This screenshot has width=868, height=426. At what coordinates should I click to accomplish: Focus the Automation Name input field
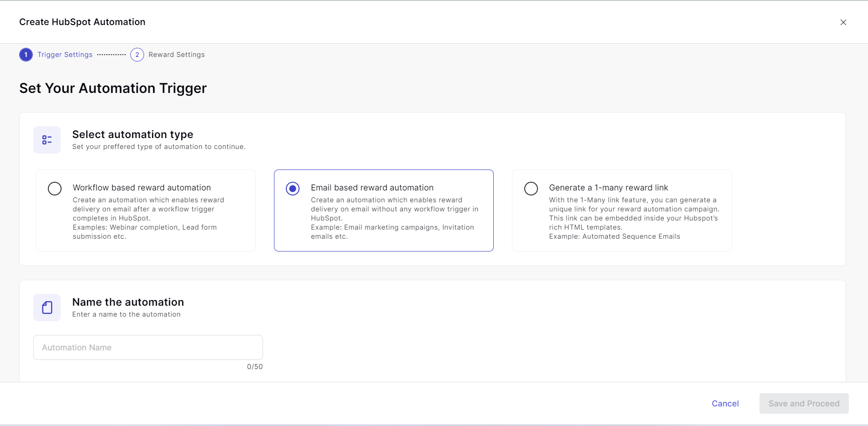(148, 348)
